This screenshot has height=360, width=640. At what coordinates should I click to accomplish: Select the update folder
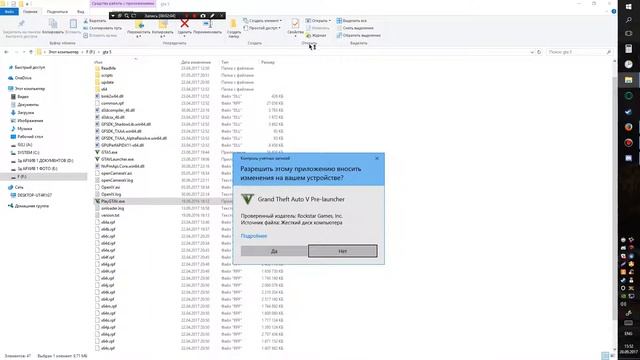(107, 82)
